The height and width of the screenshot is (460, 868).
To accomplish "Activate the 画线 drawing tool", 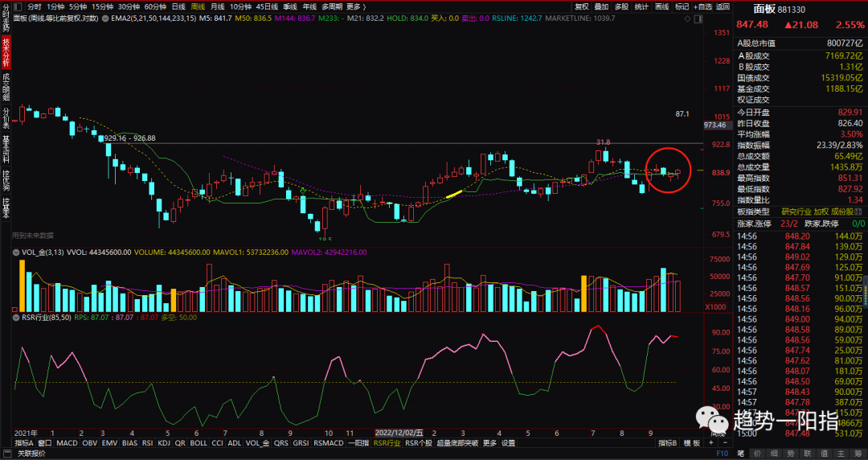I will point(661,6).
